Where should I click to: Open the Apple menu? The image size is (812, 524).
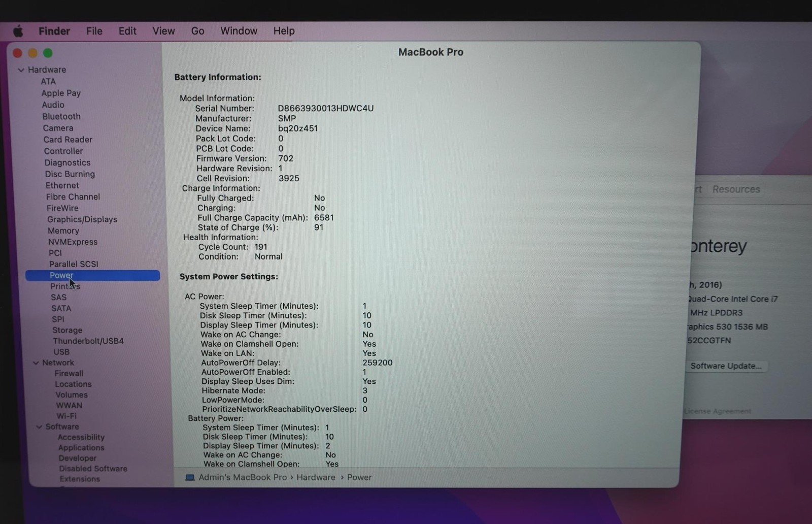click(x=18, y=31)
